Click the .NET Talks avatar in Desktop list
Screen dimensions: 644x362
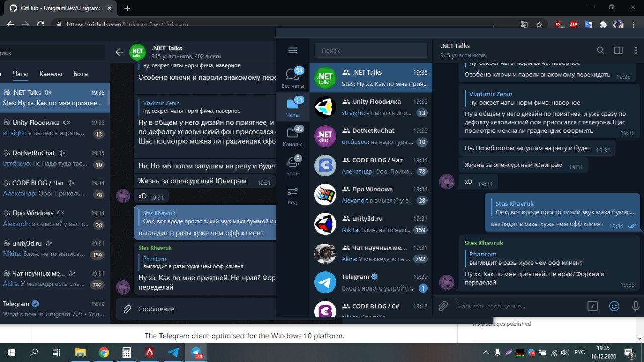click(x=325, y=78)
